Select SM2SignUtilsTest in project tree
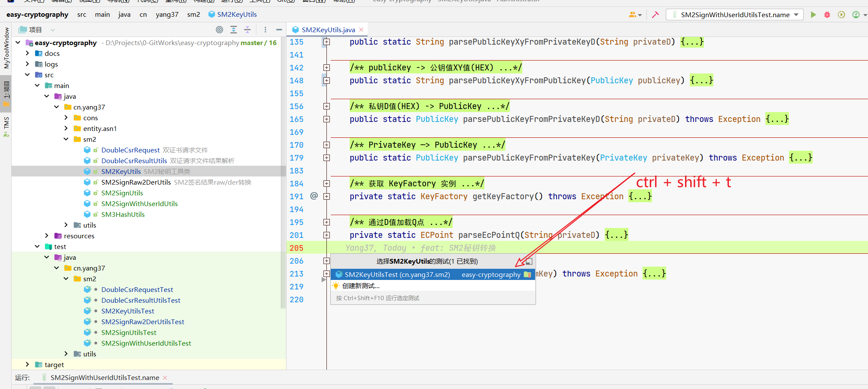Image resolution: width=868 pixels, height=389 pixels. 129,332
